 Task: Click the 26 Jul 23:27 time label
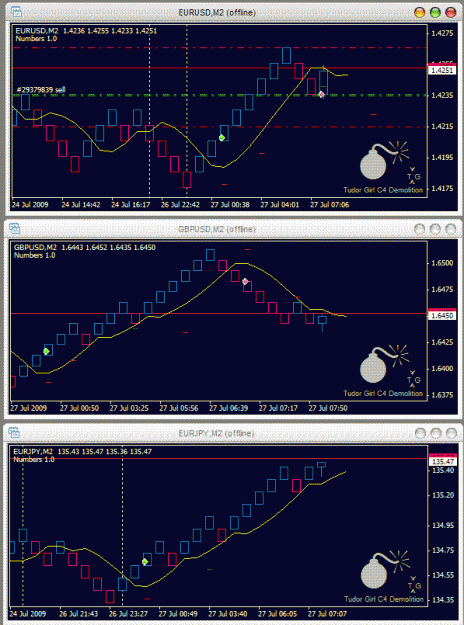[x=128, y=614]
